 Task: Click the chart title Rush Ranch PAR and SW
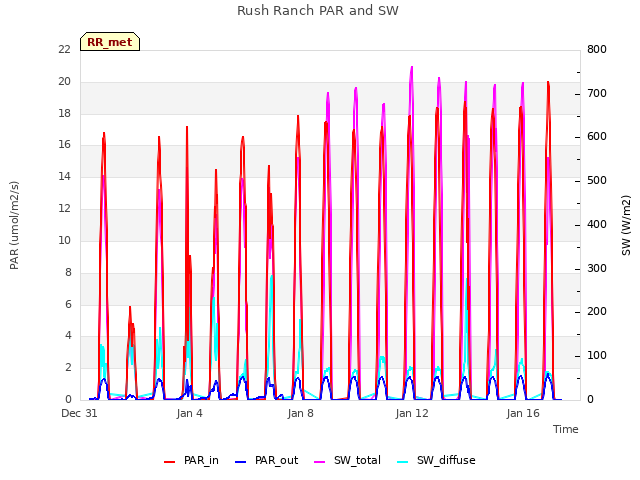(x=318, y=11)
